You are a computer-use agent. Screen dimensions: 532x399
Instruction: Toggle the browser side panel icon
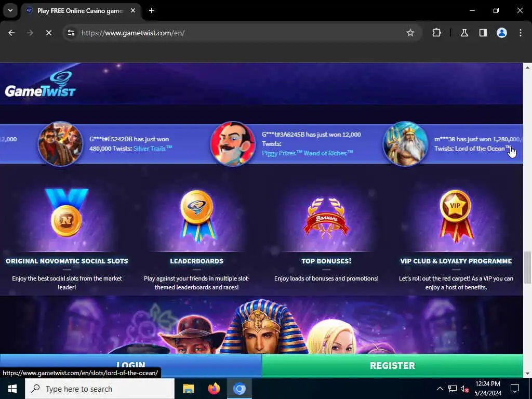coord(483,33)
